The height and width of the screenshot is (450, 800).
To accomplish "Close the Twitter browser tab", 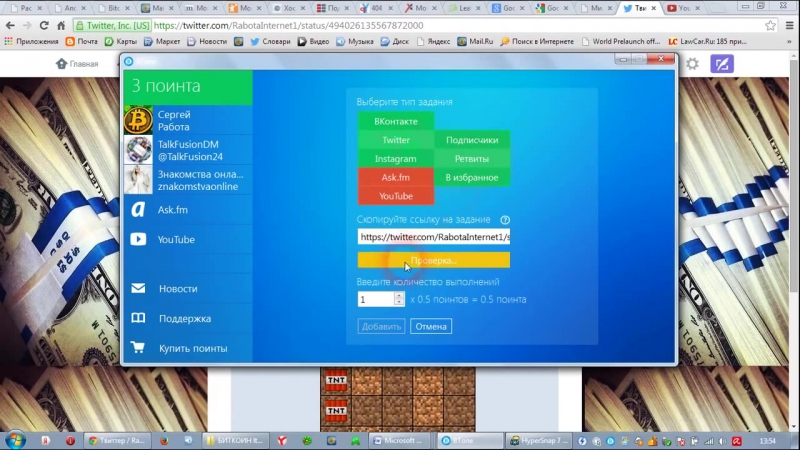I will pos(654,8).
